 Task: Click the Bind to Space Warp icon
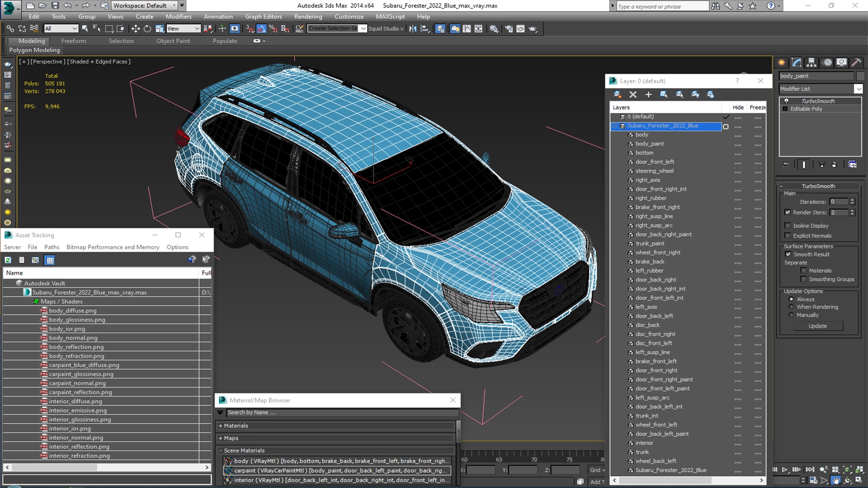click(x=34, y=28)
